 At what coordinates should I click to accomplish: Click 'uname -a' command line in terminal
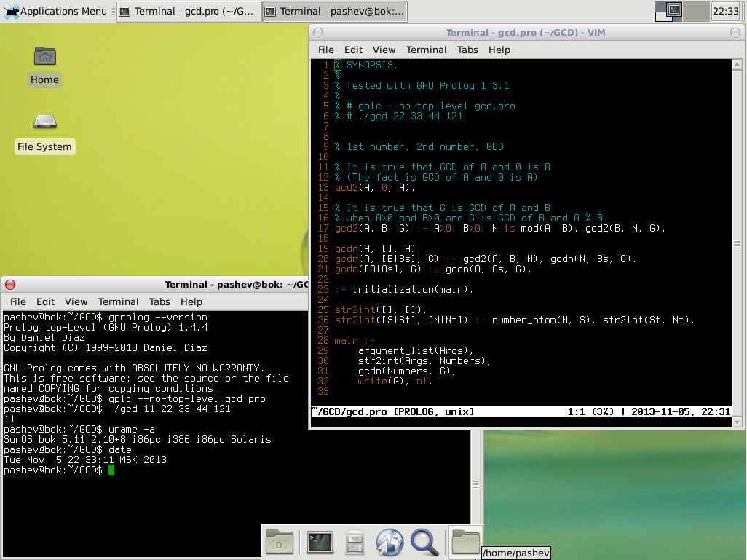point(132,429)
